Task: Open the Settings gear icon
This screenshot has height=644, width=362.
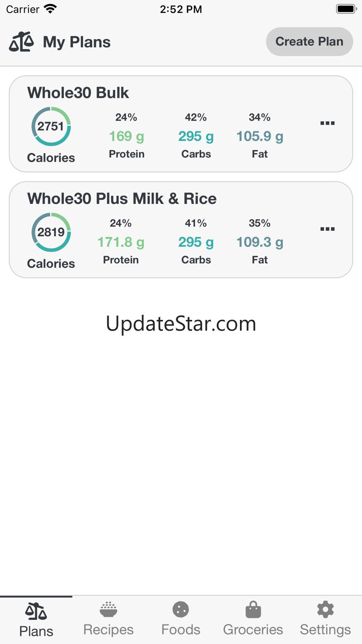Action: 325,609
